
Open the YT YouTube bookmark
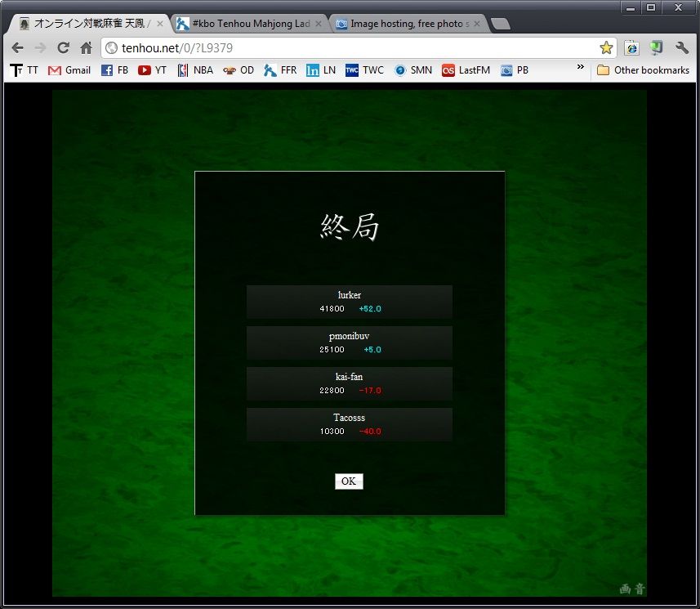click(x=152, y=70)
